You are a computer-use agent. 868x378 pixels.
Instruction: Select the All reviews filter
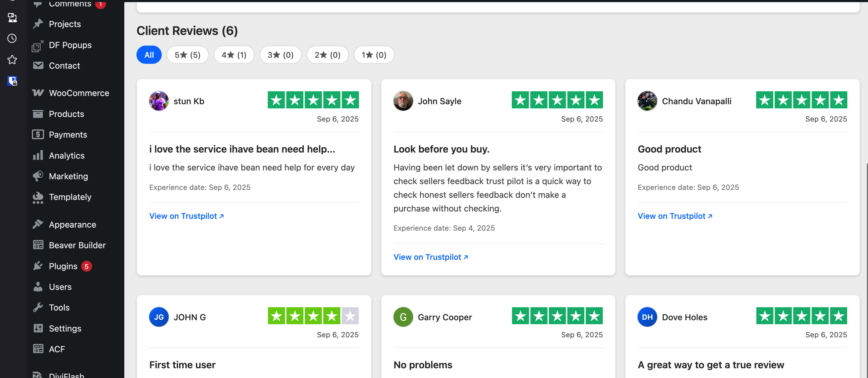point(149,55)
